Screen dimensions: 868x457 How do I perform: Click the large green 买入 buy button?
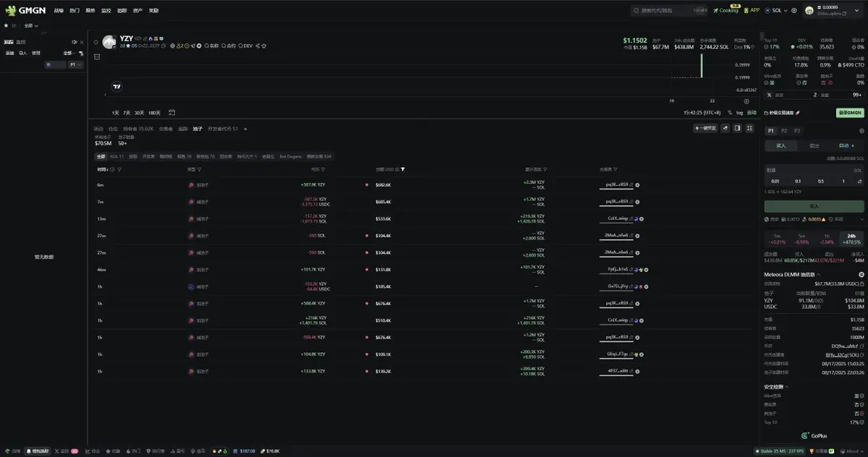814,206
